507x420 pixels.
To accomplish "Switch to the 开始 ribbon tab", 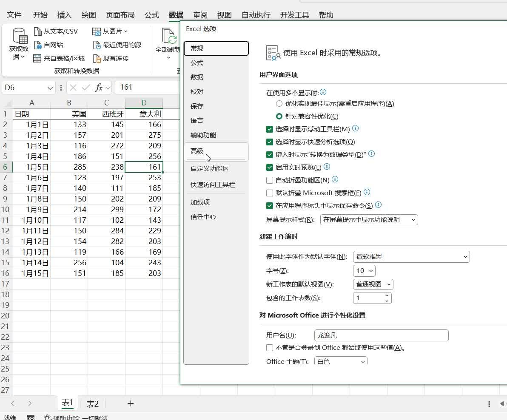I will [x=40, y=15].
